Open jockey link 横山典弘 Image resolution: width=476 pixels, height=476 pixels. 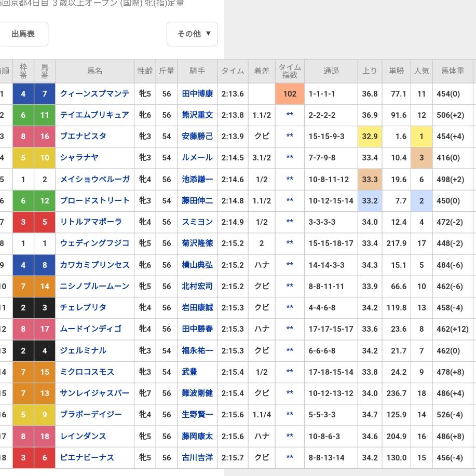(197, 265)
